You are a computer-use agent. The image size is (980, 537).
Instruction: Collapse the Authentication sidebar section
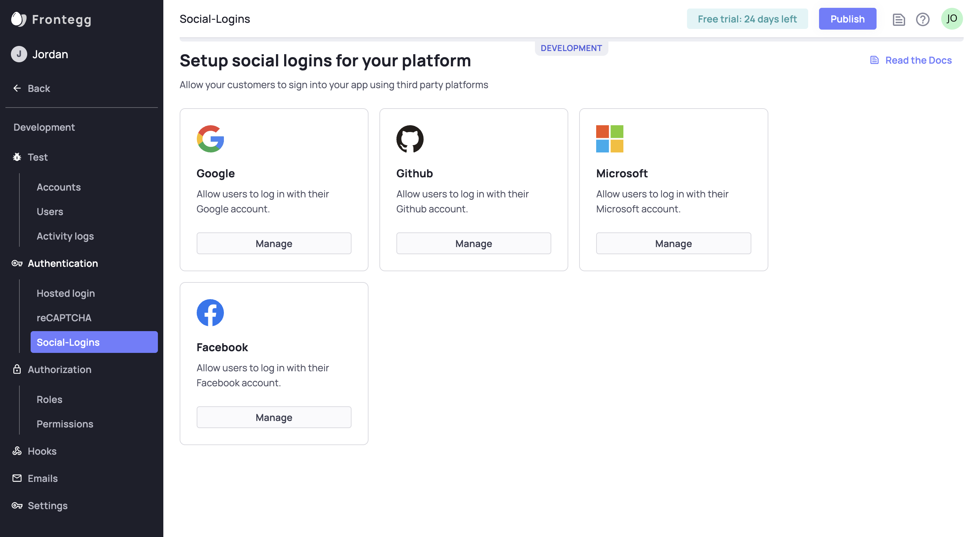pyautogui.click(x=63, y=263)
